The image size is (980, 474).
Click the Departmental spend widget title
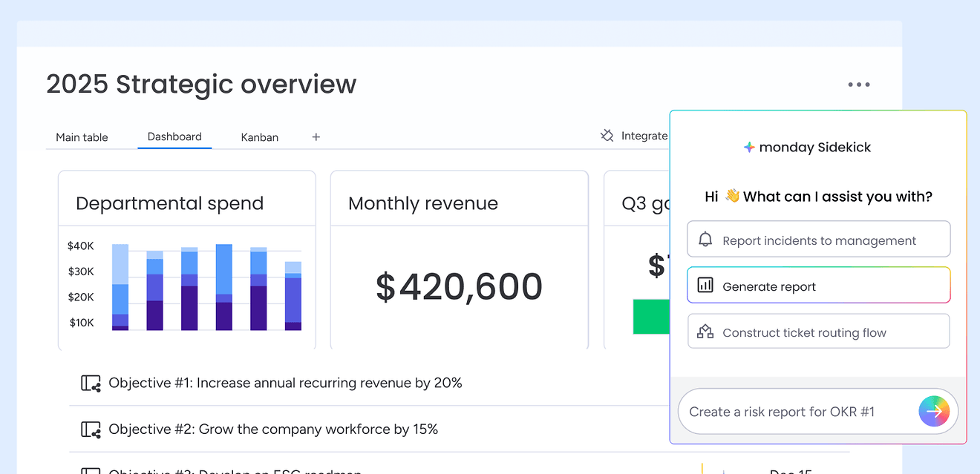click(169, 203)
